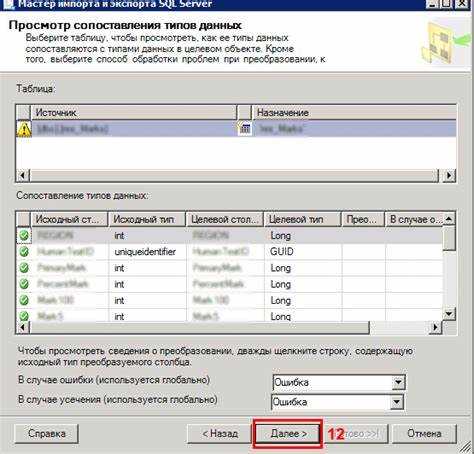Click the 'Прео...' column header
Screen dimensions: 474x454
pyautogui.click(x=363, y=219)
